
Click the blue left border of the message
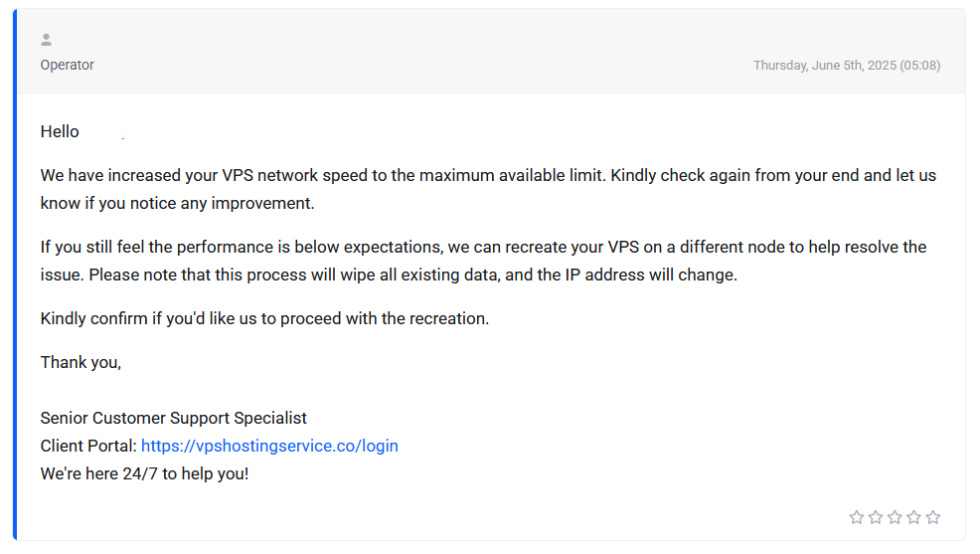coord(15,275)
